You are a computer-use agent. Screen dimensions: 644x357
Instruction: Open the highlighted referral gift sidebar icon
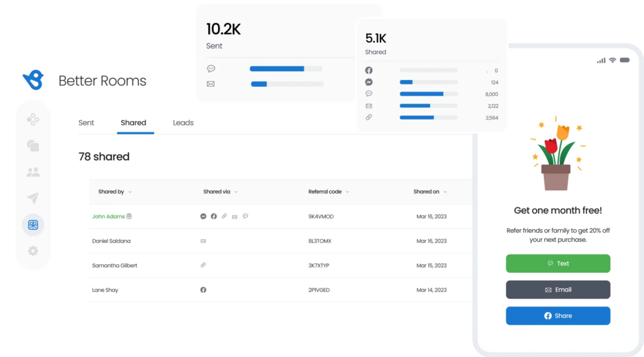[33, 225]
